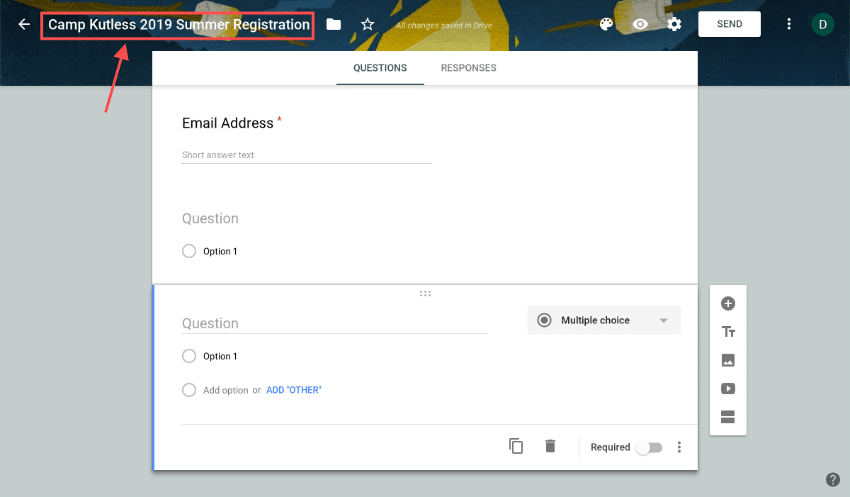Preview the form with eye icon
Viewport: 850px width, 497px height.
pos(640,24)
